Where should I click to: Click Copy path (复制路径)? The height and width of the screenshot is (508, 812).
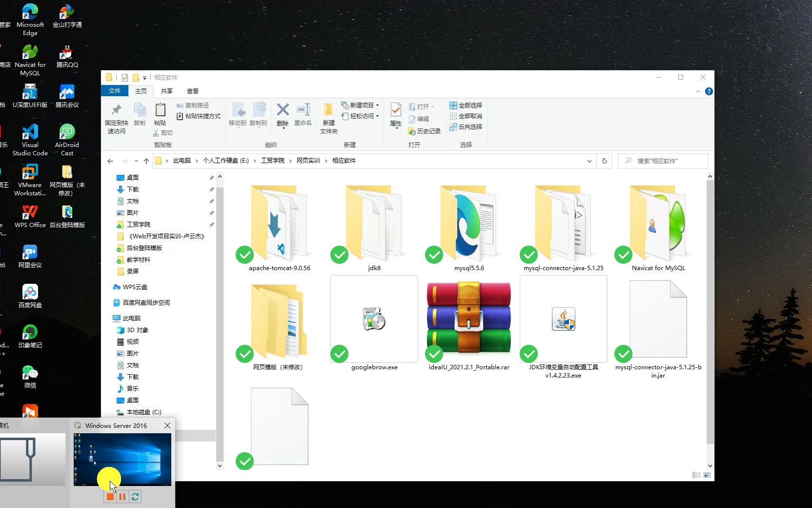pos(192,106)
